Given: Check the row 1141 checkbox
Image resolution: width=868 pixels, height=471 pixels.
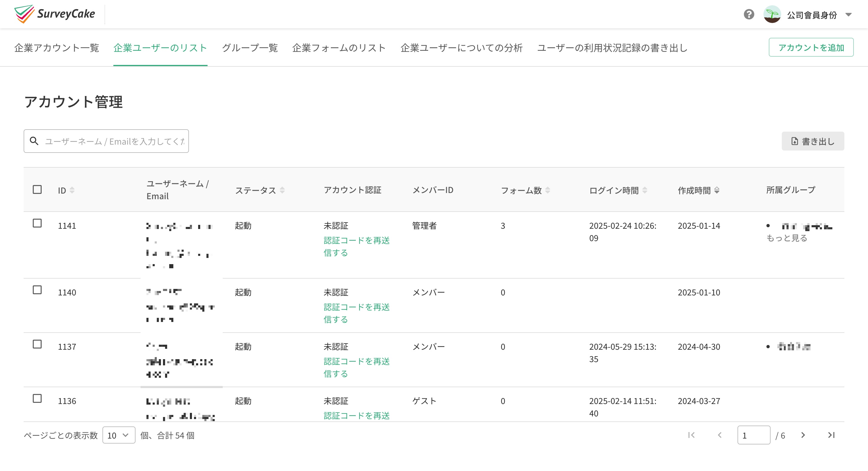Looking at the screenshot, I should tap(37, 223).
